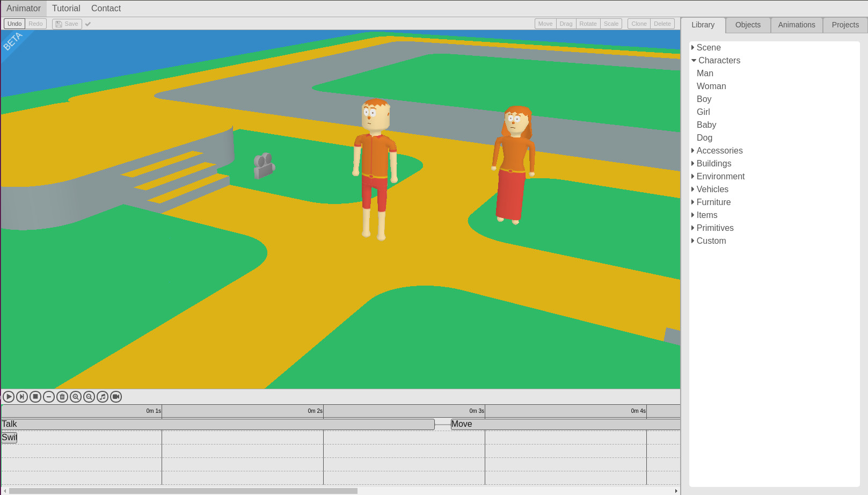Skip to the end of the animation

(21, 397)
